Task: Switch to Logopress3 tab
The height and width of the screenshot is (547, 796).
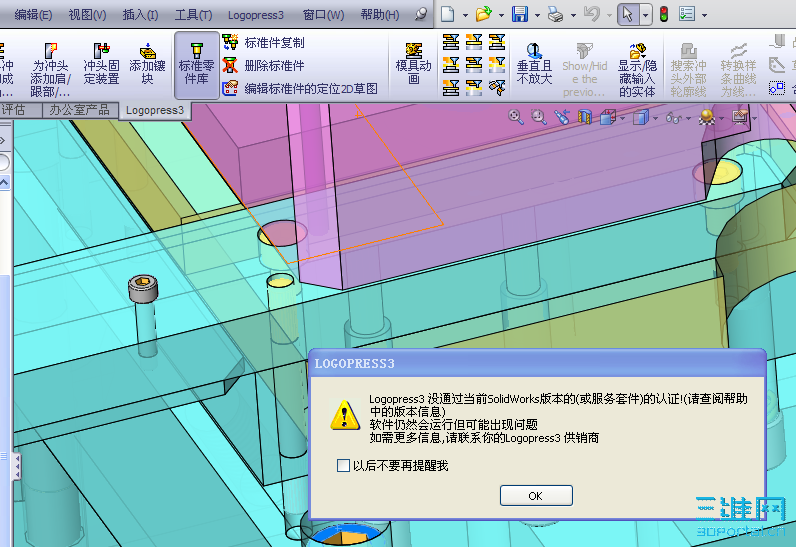Action: click(x=154, y=110)
